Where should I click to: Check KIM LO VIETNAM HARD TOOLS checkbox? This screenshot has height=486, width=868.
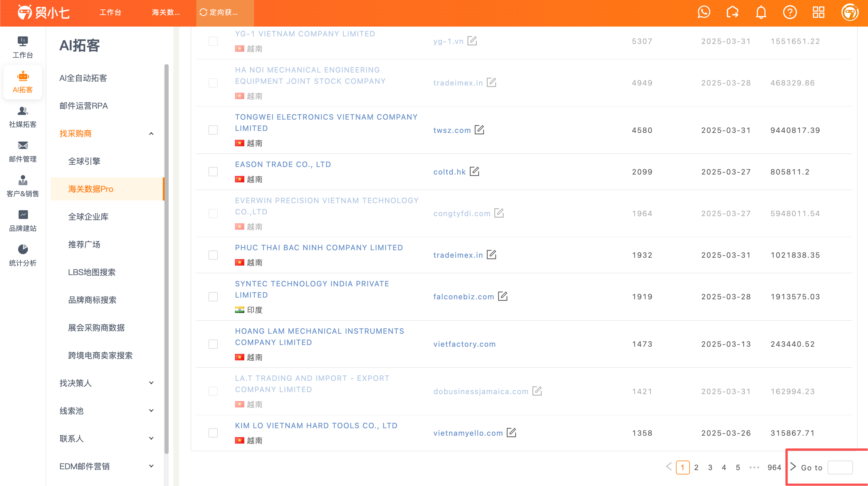click(213, 433)
